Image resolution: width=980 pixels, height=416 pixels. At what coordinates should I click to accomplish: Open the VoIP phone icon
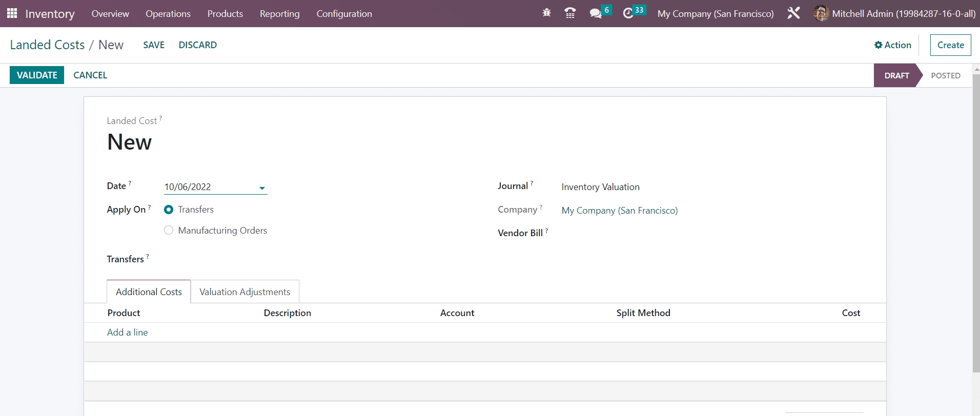(570, 13)
